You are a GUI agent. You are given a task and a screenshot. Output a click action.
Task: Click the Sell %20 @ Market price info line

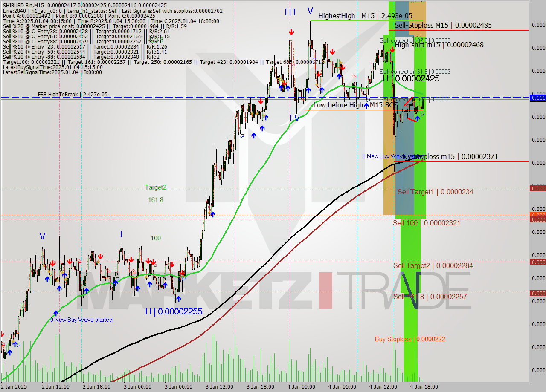(x=95, y=26)
